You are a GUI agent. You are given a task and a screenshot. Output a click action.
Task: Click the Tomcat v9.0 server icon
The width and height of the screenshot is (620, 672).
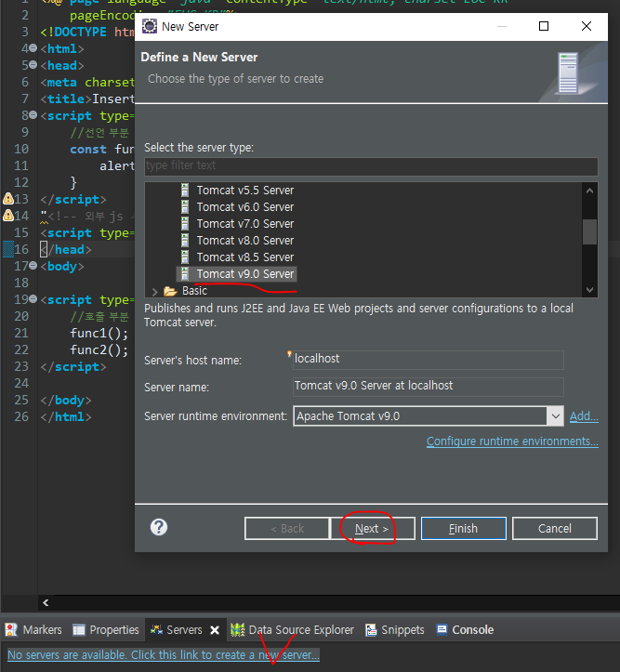click(185, 274)
